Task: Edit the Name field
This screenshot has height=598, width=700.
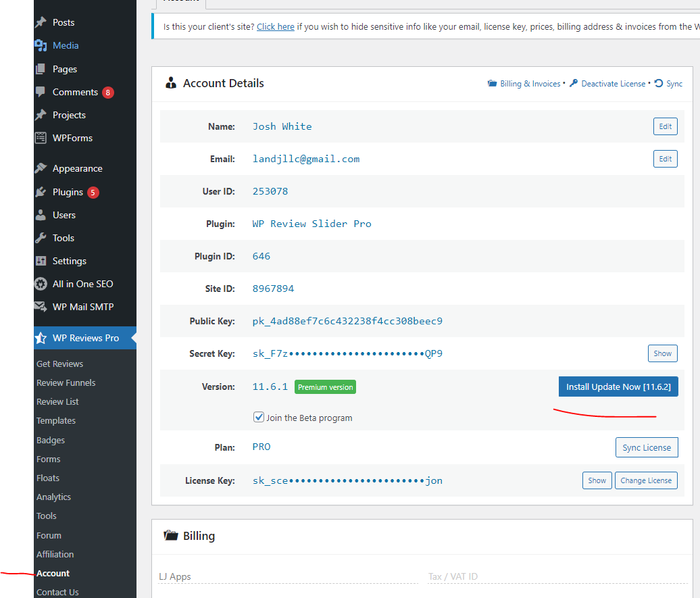Action: (x=665, y=126)
